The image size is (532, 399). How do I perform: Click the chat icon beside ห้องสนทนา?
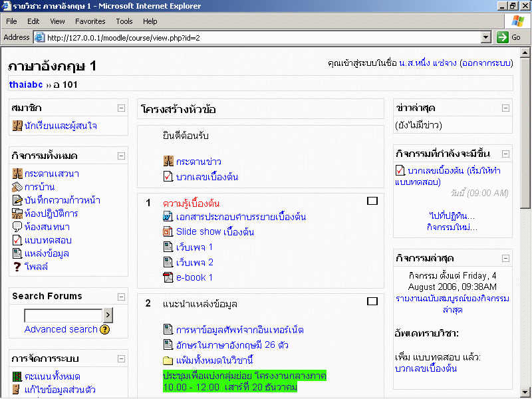(17, 227)
